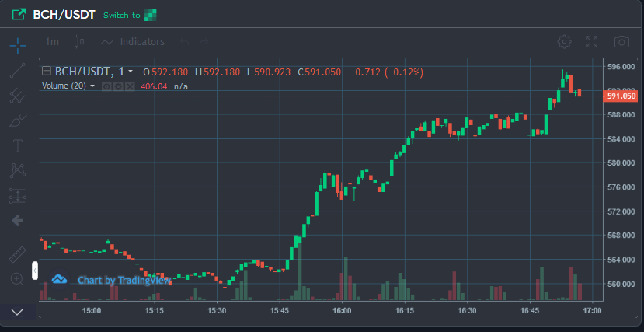Click the 15:00 time axis label
This screenshot has height=332, width=644.
point(92,311)
